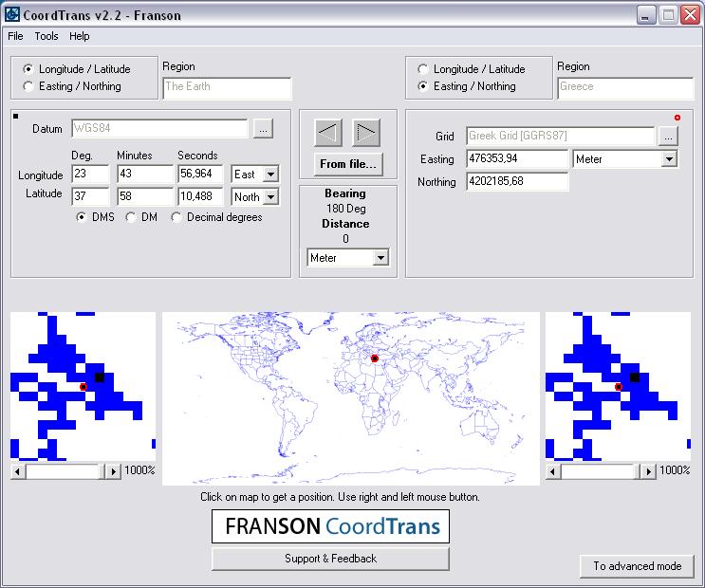Click the Northing value field
The height and width of the screenshot is (588, 705).
tap(517, 181)
